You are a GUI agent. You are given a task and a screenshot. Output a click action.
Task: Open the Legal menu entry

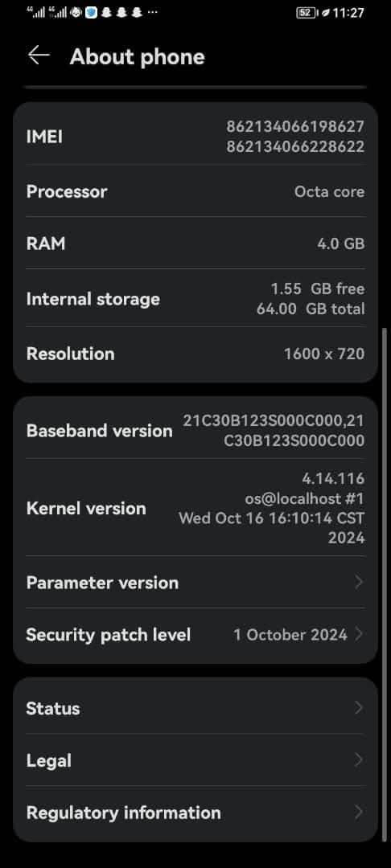(195, 760)
